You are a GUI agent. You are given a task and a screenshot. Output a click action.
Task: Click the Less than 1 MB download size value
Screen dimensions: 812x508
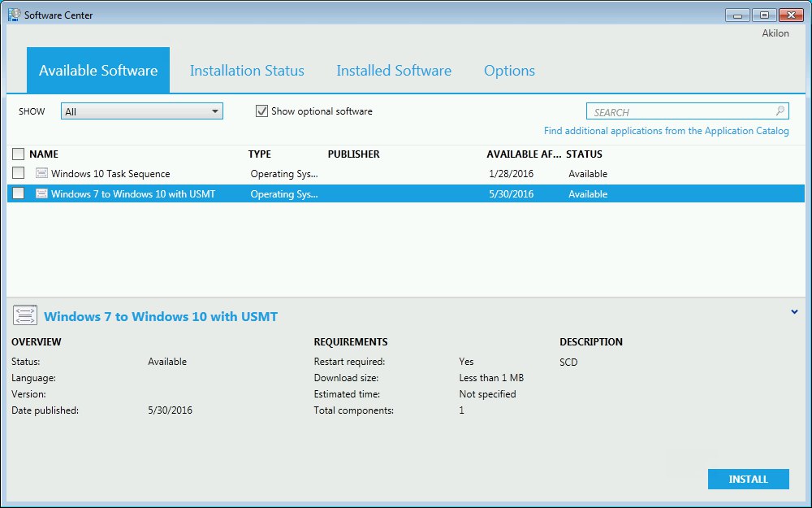[x=491, y=378]
